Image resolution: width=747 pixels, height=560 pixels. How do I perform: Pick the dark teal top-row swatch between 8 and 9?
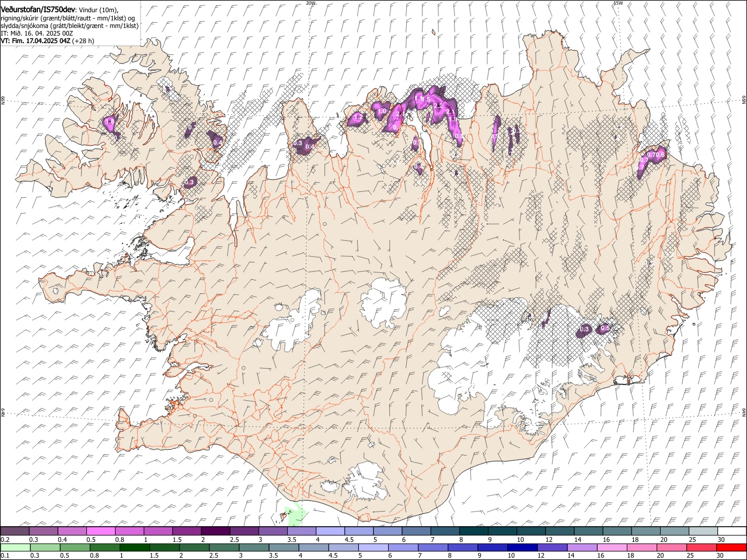point(473,531)
